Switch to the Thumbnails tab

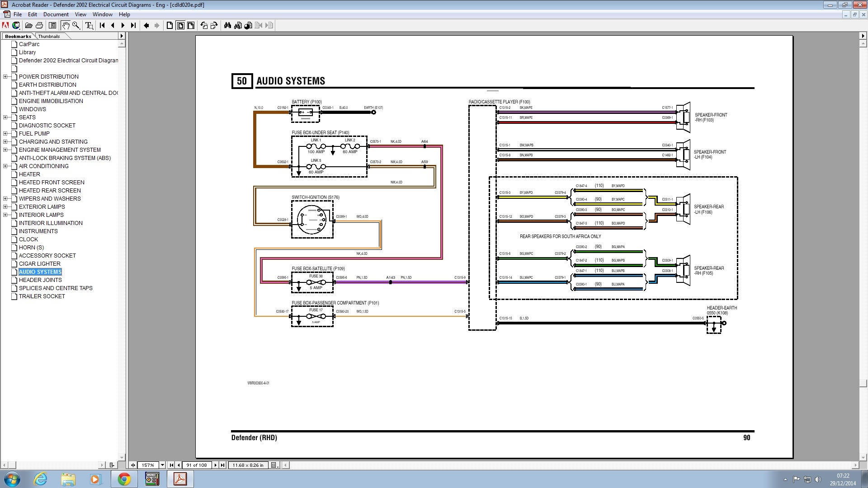[49, 36]
